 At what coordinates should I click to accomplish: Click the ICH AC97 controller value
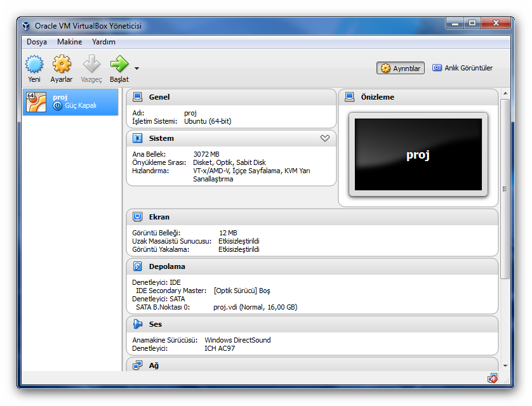pos(220,349)
